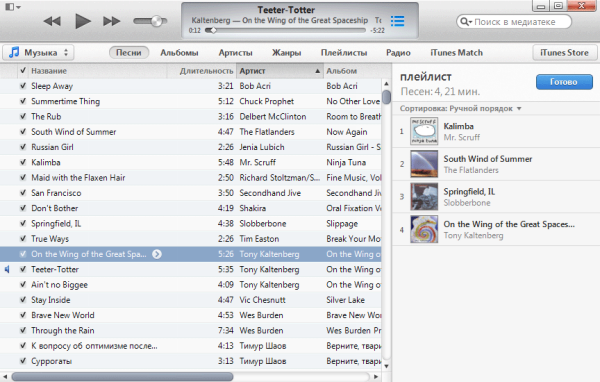This screenshot has height=382, width=600.
Task: Click the previous track rewind button
Action: (52, 21)
